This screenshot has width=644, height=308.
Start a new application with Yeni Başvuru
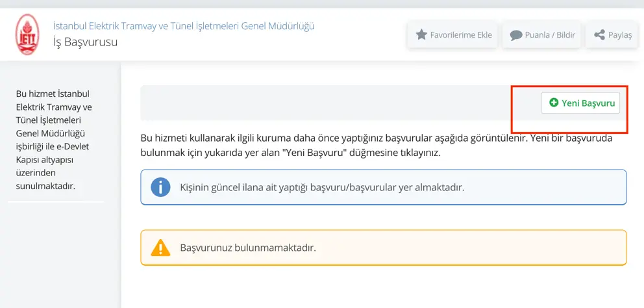pos(580,103)
